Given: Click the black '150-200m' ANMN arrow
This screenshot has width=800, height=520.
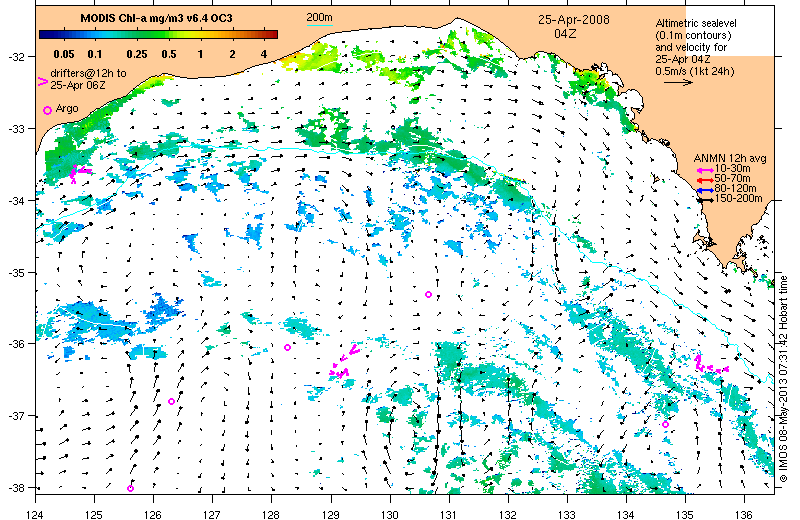Looking at the screenshot, I should coord(706,200).
